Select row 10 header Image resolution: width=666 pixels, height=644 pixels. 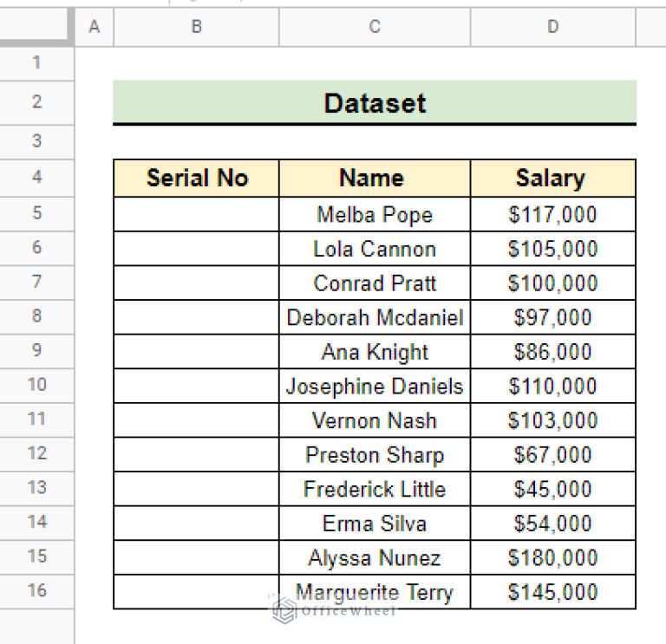click(x=36, y=385)
